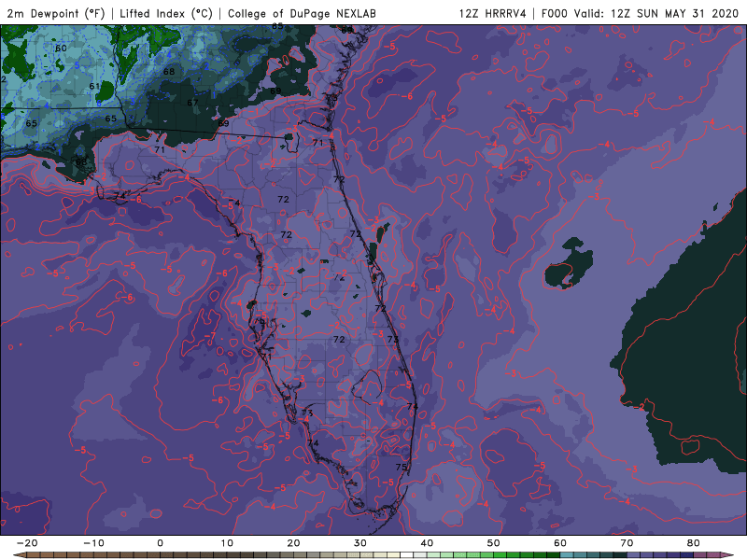Click the "30" color scale label
The height and width of the screenshot is (560, 747).
(360, 543)
